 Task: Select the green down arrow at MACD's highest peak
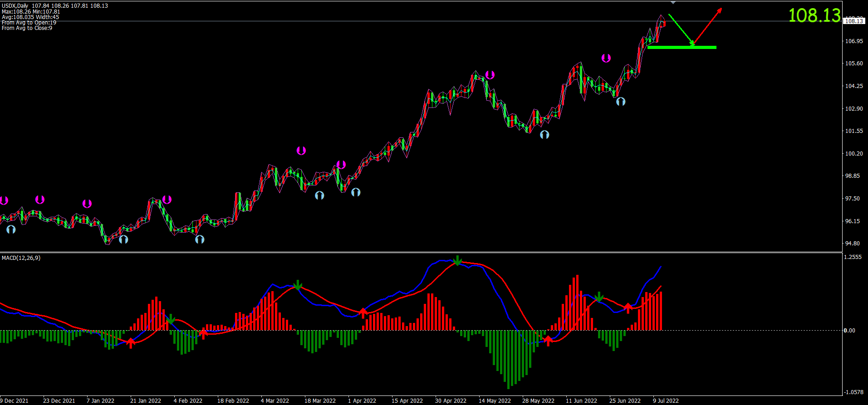pyautogui.click(x=458, y=260)
